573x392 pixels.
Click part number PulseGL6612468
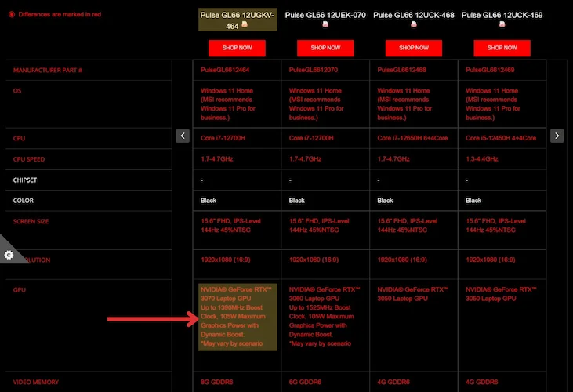(x=401, y=70)
